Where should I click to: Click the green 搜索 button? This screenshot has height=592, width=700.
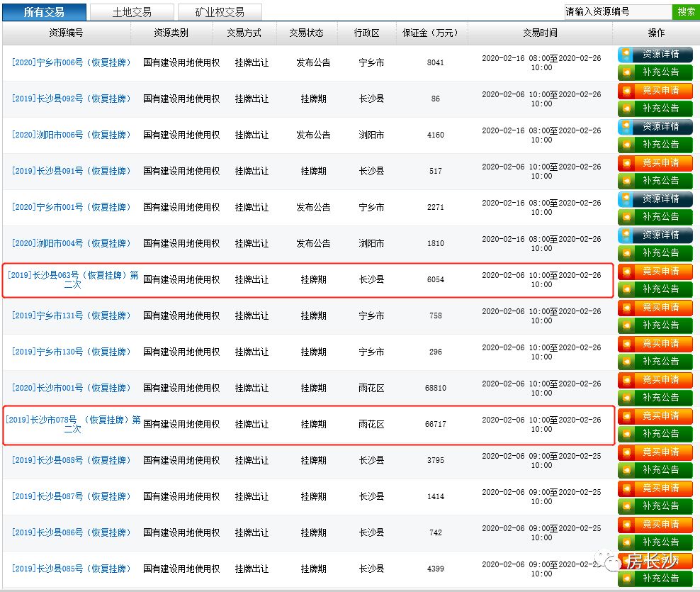click(x=686, y=11)
